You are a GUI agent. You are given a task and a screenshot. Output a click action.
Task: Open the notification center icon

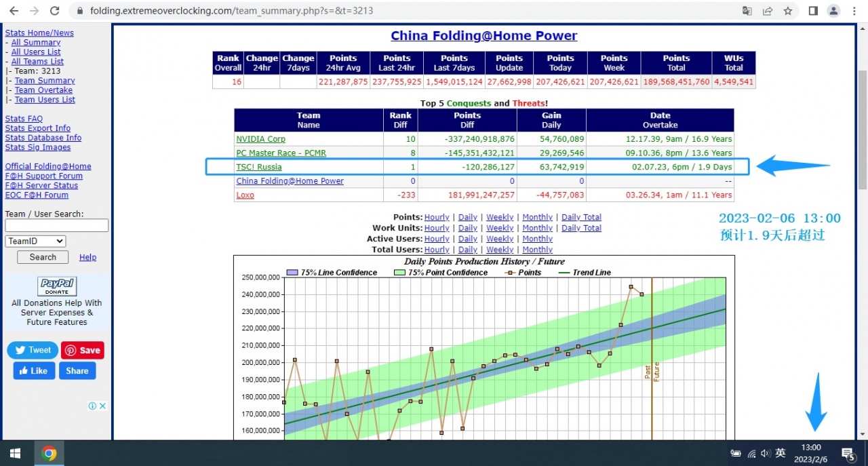click(848, 453)
